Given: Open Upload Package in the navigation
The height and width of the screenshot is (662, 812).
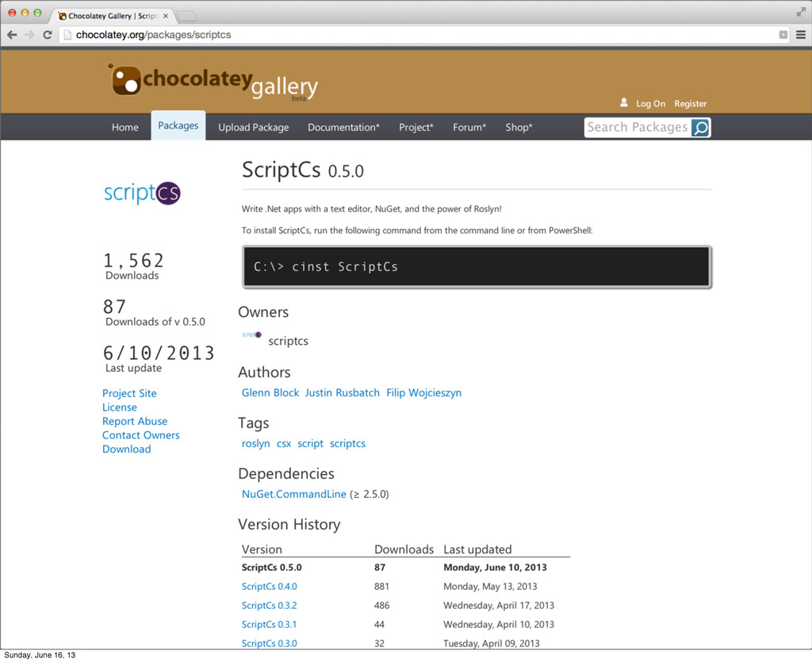Looking at the screenshot, I should (253, 128).
